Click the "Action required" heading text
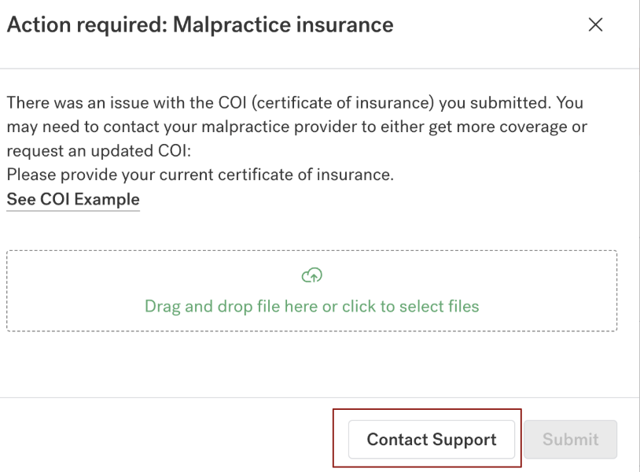This screenshot has height=472, width=640. coord(86,24)
